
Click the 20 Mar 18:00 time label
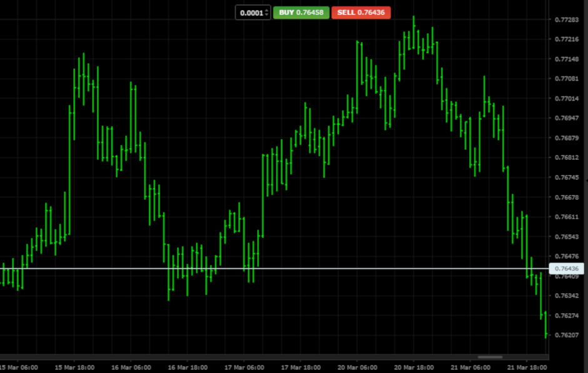coord(414,367)
